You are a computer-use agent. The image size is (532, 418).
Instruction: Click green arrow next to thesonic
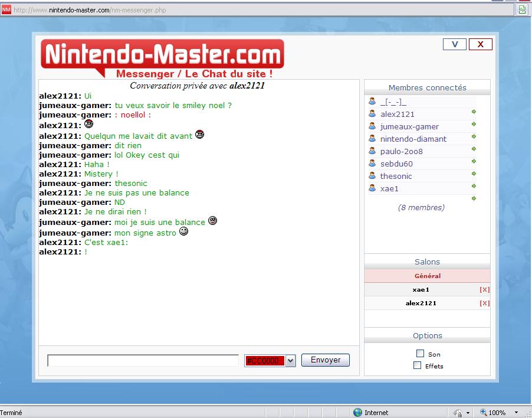tap(474, 174)
